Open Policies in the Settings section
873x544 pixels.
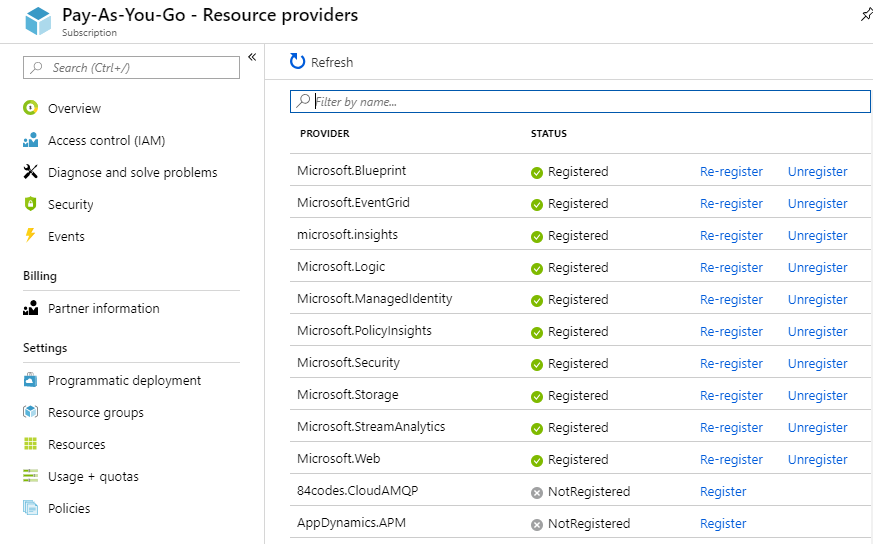tap(69, 508)
